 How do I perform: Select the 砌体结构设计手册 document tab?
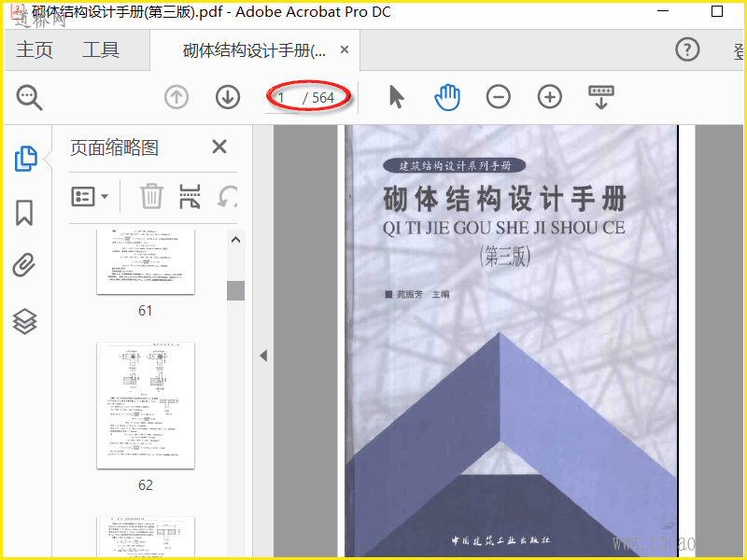click(x=254, y=50)
